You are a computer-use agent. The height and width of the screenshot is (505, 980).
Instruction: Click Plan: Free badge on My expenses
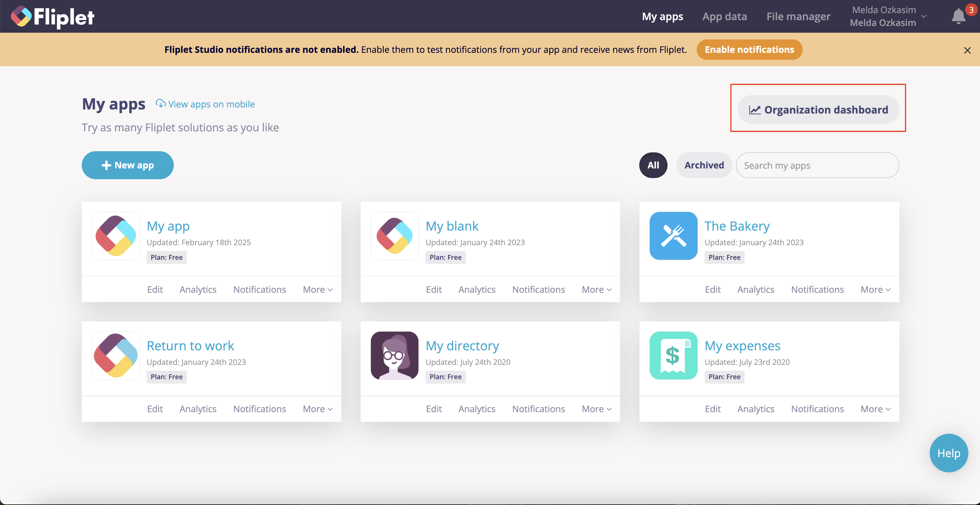click(724, 377)
